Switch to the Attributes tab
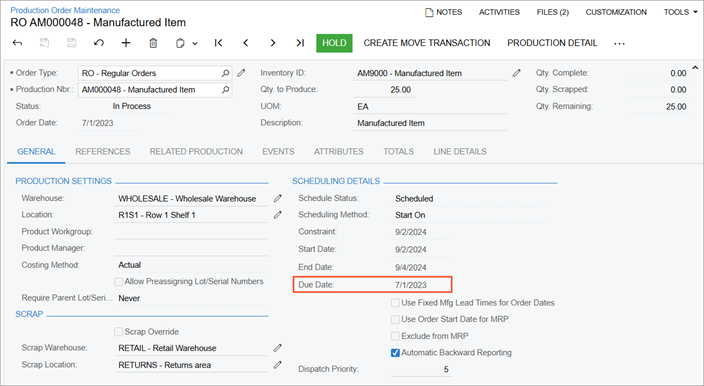The width and height of the screenshot is (704, 386). (x=339, y=152)
